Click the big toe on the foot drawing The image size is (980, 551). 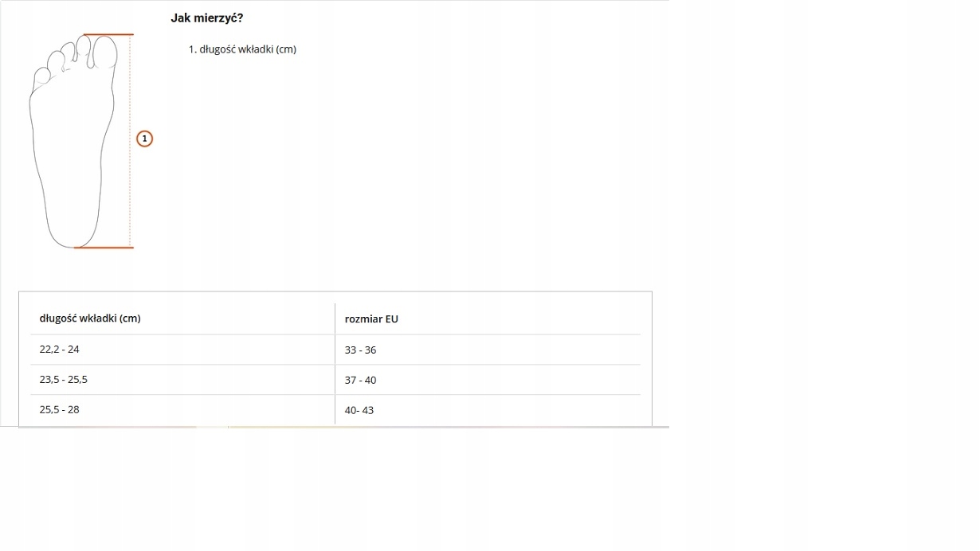coord(104,52)
